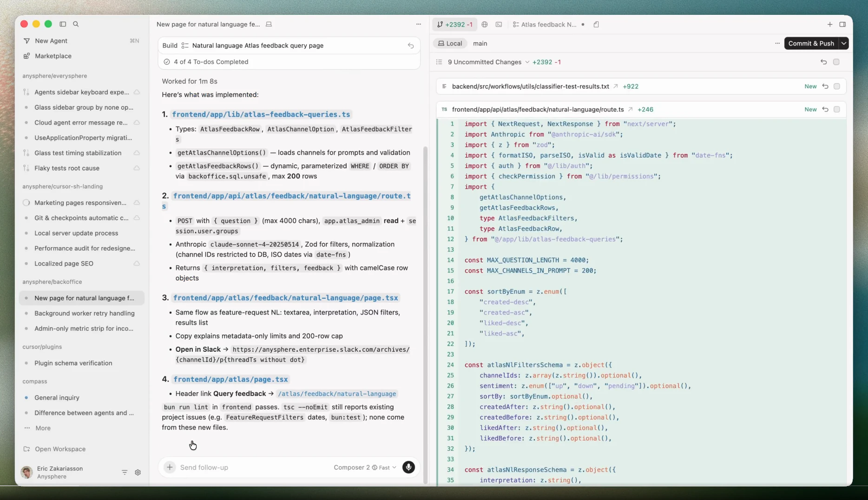Click the New Agent button
Image resolution: width=868 pixels, height=500 pixels.
click(51, 41)
